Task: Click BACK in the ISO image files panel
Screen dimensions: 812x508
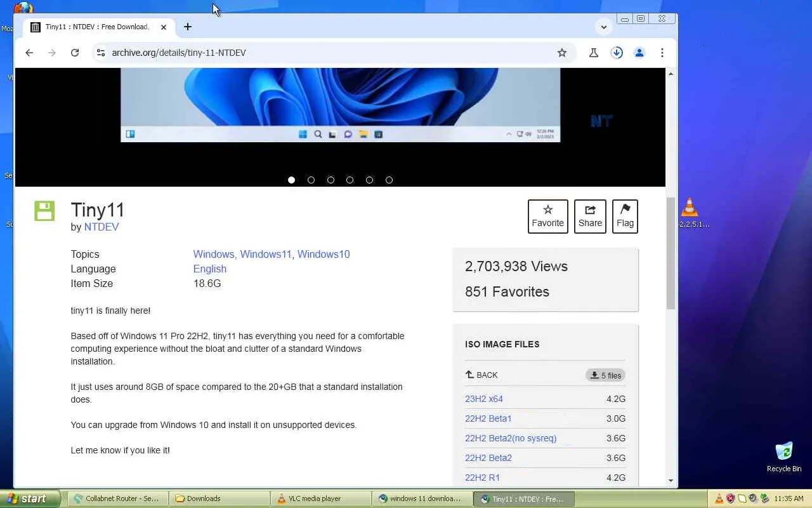Action: pos(481,375)
